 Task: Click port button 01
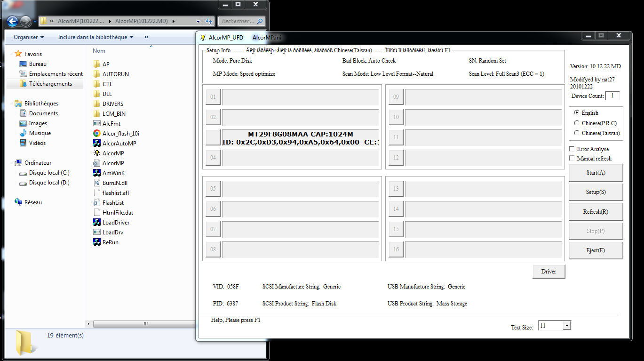[213, 97]
